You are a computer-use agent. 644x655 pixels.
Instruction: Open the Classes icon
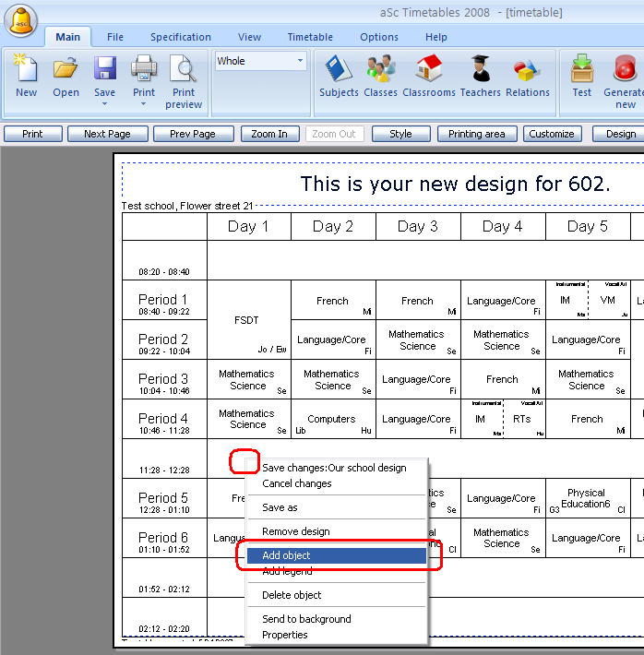point(380,69)
